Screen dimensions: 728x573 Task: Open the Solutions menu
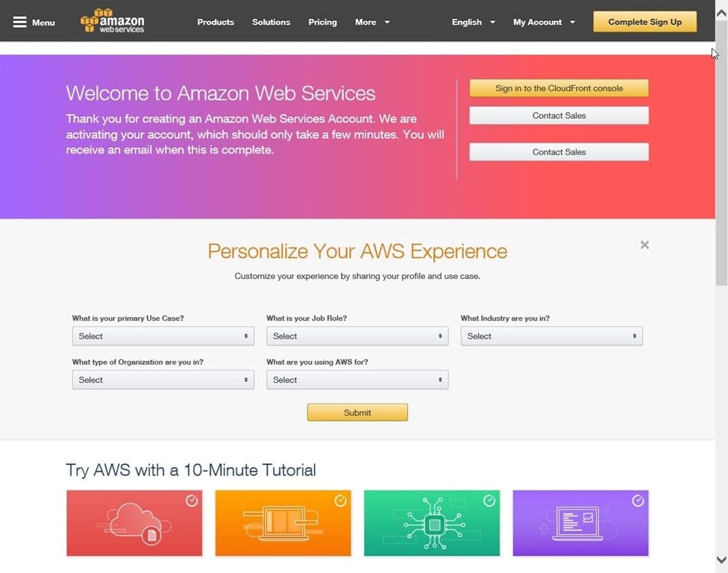tap(272, 22)
